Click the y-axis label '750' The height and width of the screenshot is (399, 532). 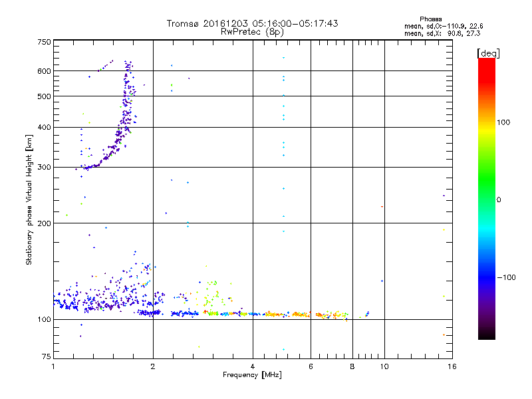tap(44, 42)
